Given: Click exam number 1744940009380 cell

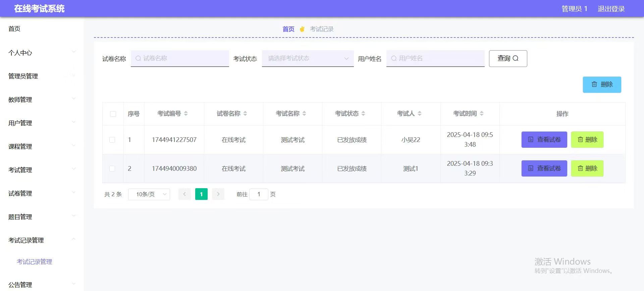Looking at the screenshot, I should (x=174, y=168).
